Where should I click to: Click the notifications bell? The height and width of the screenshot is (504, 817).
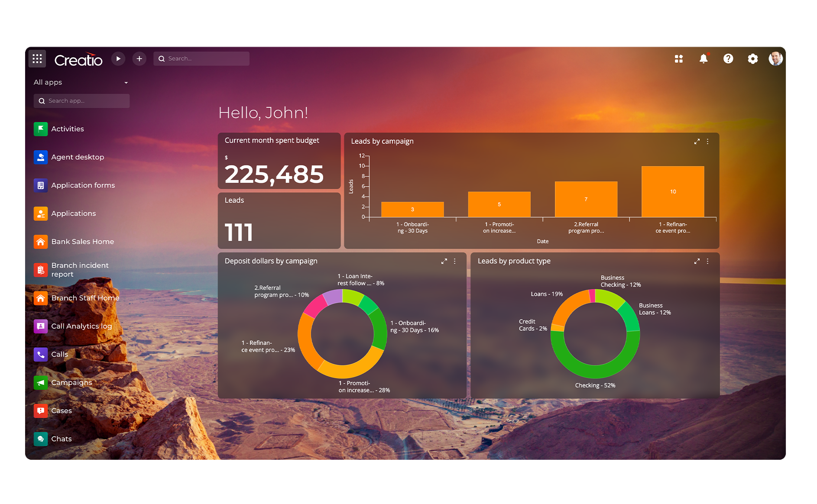[704, 58]
